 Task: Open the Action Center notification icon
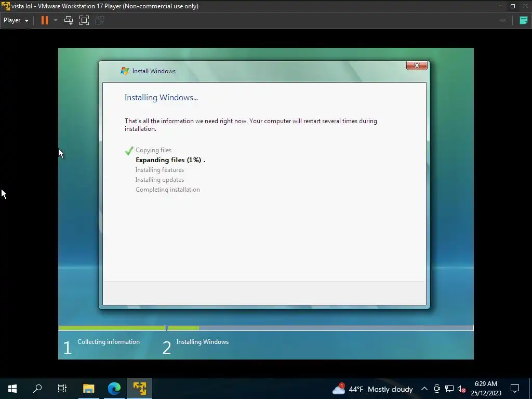pyautogui.click(x=515, y=389)
